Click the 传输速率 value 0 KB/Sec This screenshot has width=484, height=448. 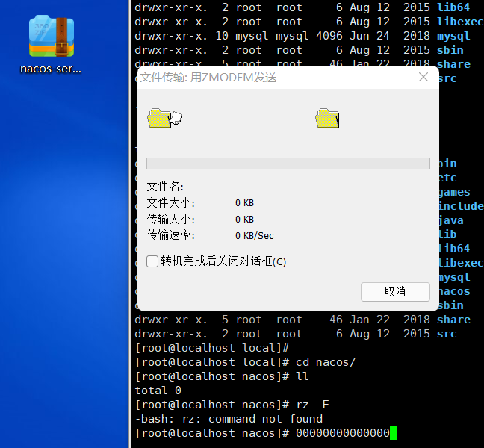click(x=255, y=236)
